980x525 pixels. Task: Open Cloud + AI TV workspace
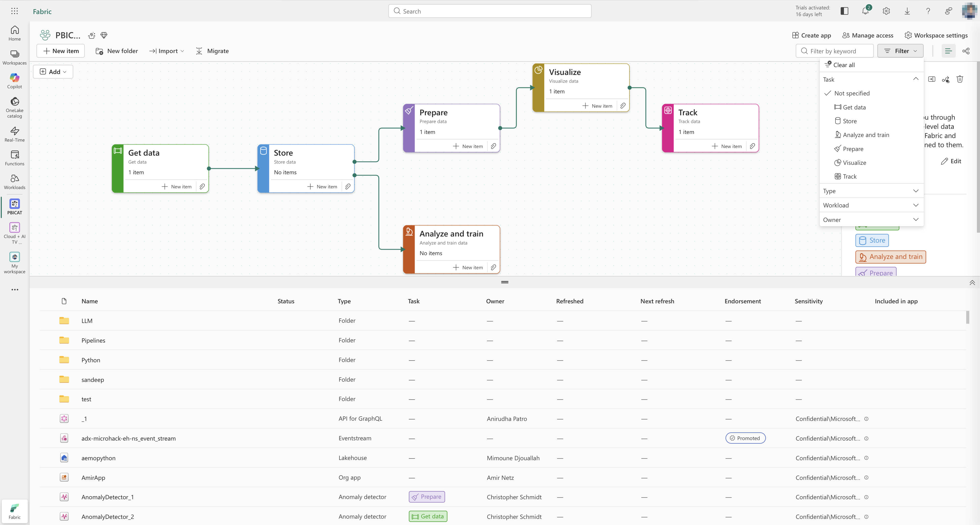point(15,233)
